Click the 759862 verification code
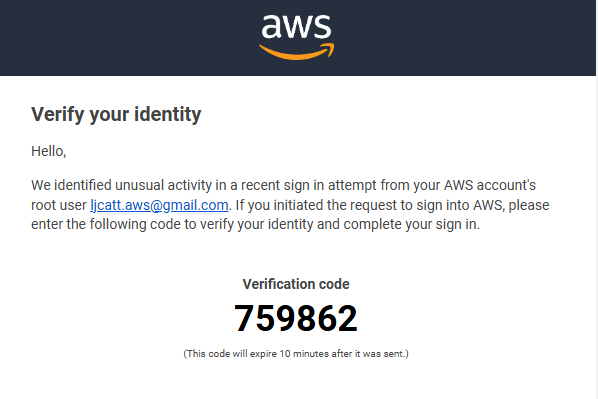 coord(296,319)
